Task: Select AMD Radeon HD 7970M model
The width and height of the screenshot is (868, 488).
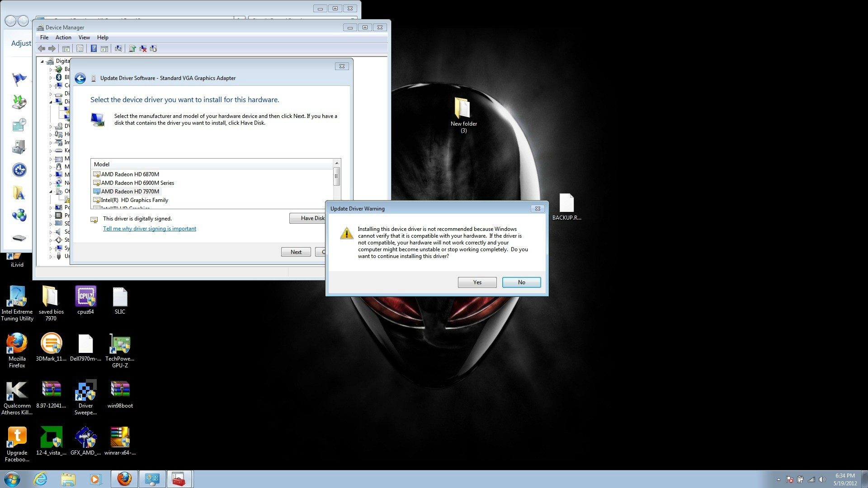Action: pyautogui.click(x=126, y=192)
